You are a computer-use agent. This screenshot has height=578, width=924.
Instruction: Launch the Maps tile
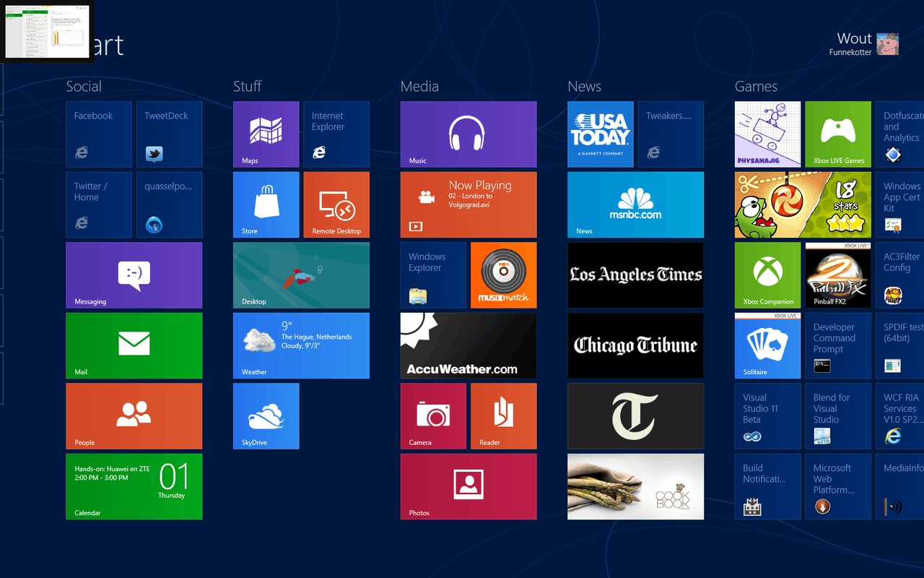coord(266,134)
